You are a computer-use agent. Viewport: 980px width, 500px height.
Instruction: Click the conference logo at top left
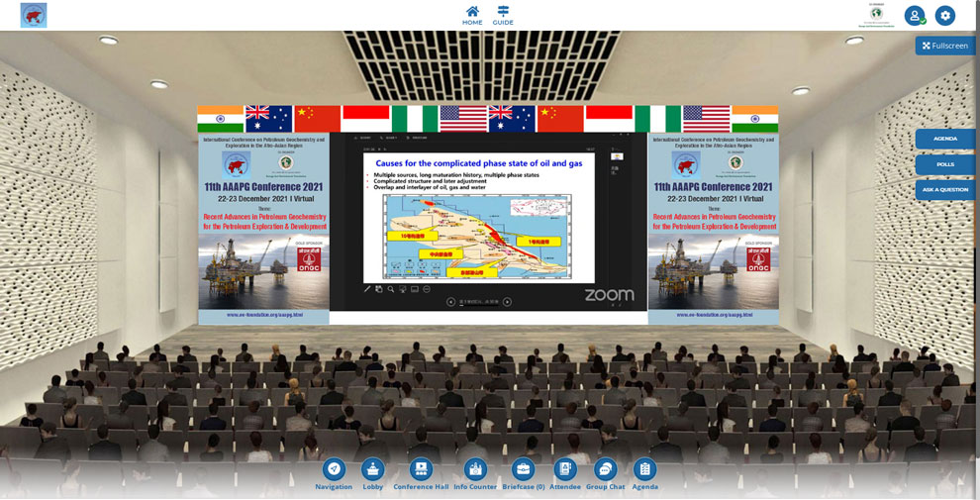click(x=34, y=15)
